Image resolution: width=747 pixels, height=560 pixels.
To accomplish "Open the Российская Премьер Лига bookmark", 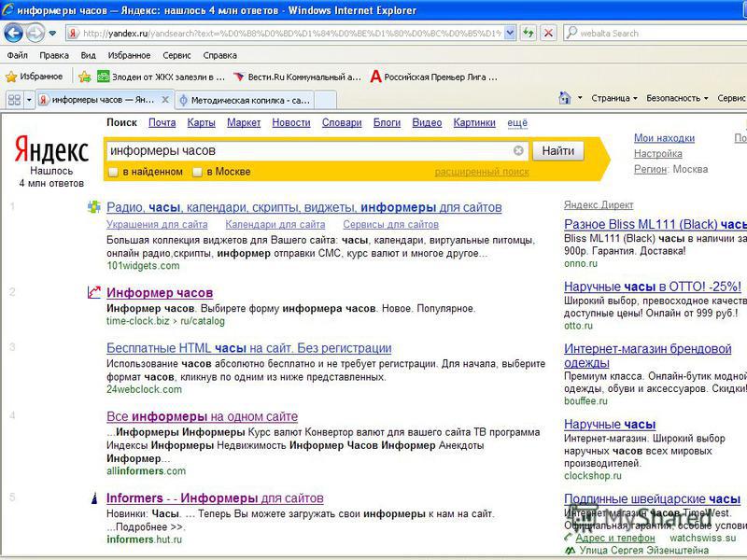I will [434, 77].
